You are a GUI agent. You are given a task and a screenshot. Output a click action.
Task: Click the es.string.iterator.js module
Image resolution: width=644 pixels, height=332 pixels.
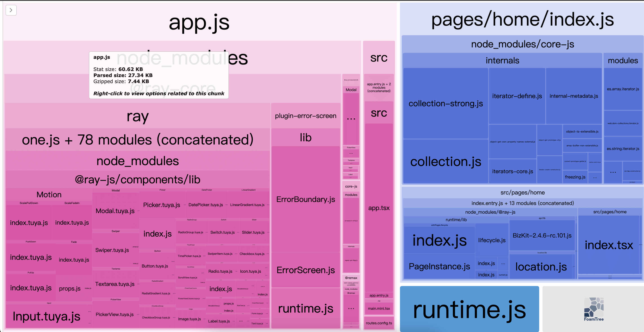point(623,149)
